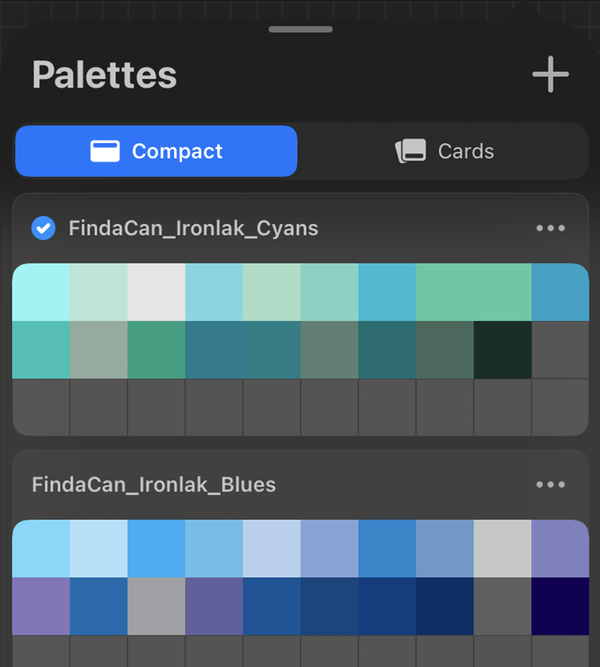600x667 pixels.
Task: Toggle the FindaCan_Ironlak_Cyans default checkmark
Action: click(43, 228)
